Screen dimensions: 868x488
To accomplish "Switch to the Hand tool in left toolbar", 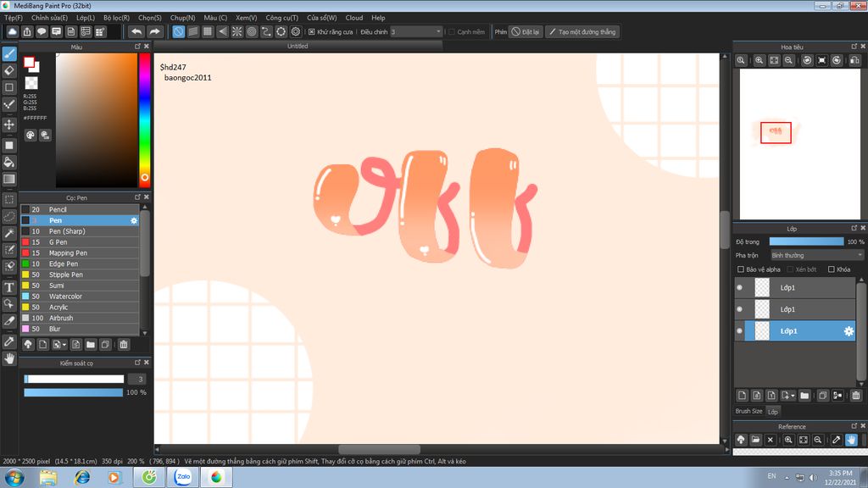I will pos(9,358).
